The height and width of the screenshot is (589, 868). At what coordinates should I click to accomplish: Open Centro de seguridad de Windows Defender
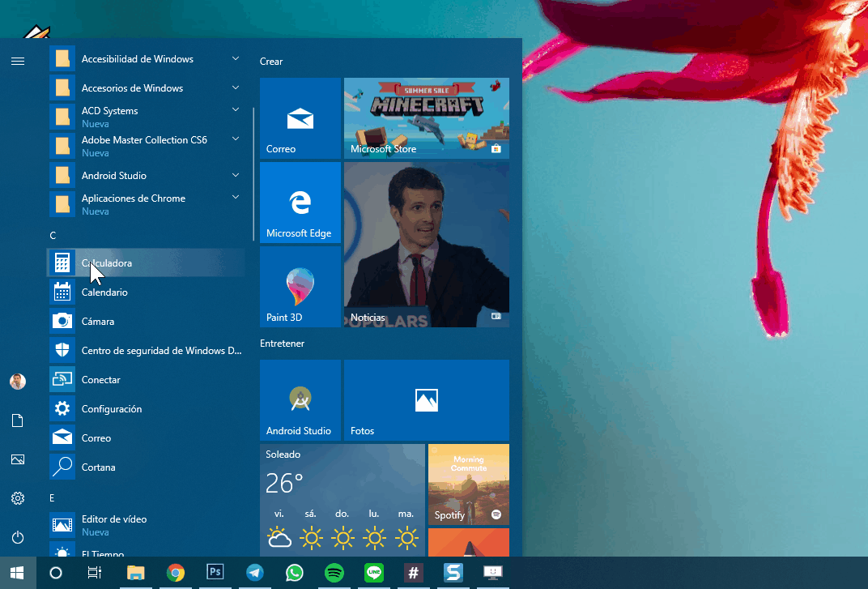pos(146,350)
